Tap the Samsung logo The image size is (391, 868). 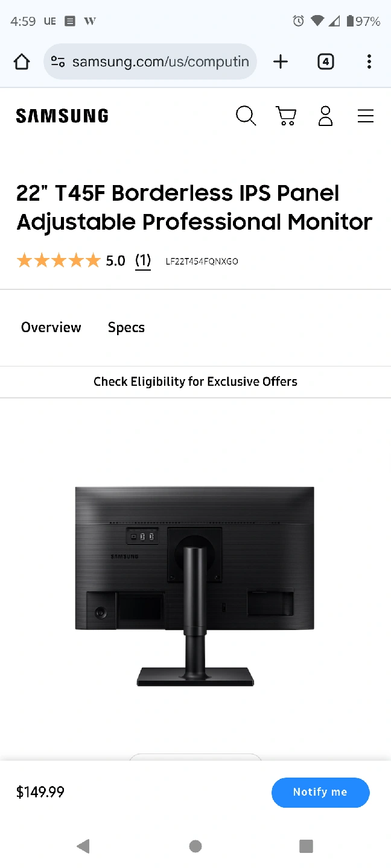62,116
